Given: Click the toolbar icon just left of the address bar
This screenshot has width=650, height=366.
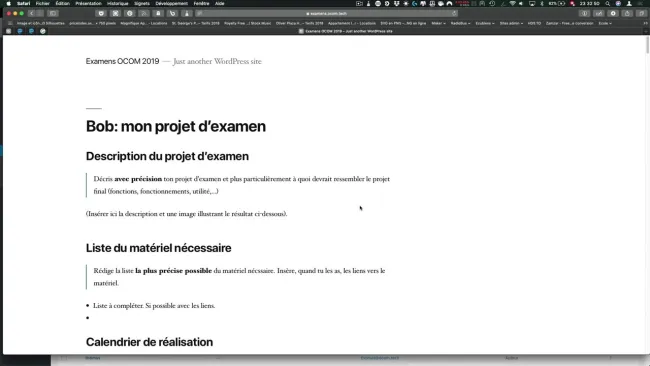Looking at the screenshot, I should [x=187, y=13].
